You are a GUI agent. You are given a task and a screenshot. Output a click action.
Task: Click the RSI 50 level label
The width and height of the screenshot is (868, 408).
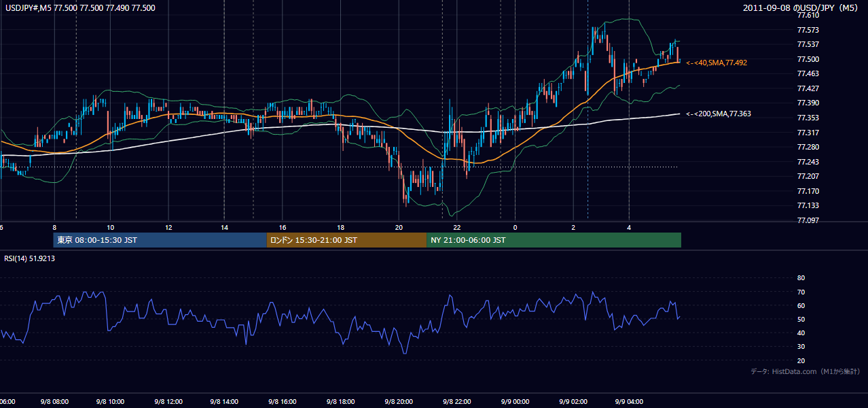click(801, 319)
